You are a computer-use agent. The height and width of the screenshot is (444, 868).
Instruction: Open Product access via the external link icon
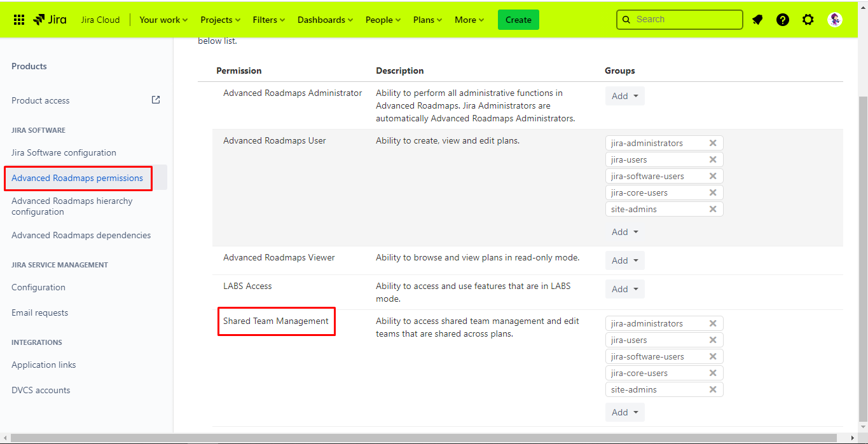[156, 100]
